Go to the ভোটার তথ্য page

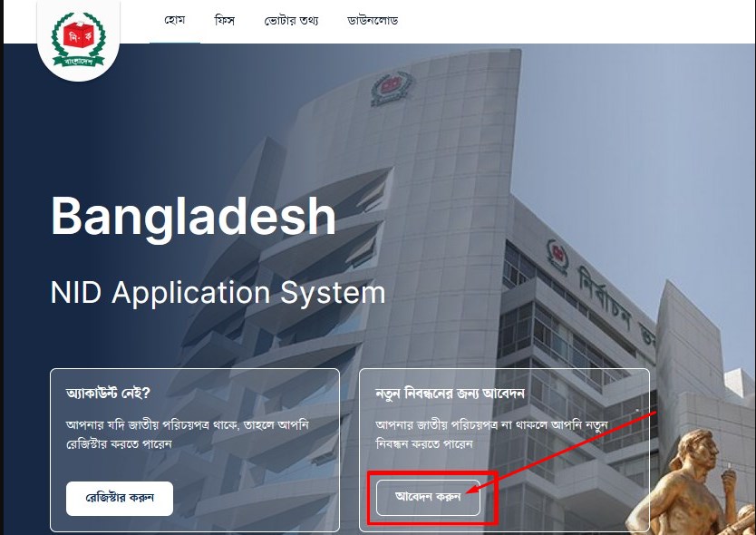(291, 21)
